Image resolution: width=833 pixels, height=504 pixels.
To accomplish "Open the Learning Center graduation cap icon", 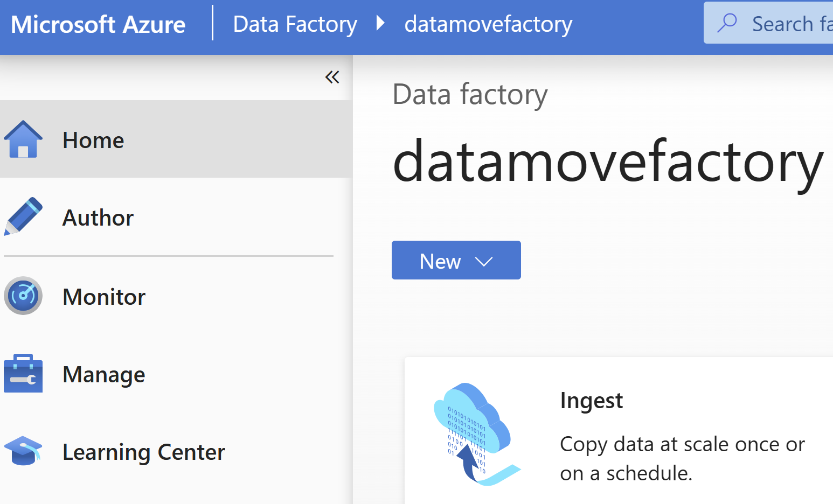I will [x=23, y=451].
